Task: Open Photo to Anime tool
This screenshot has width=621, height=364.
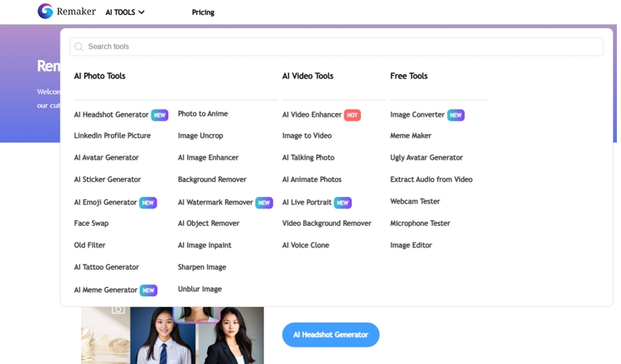Action: click(x=203, y=114)
